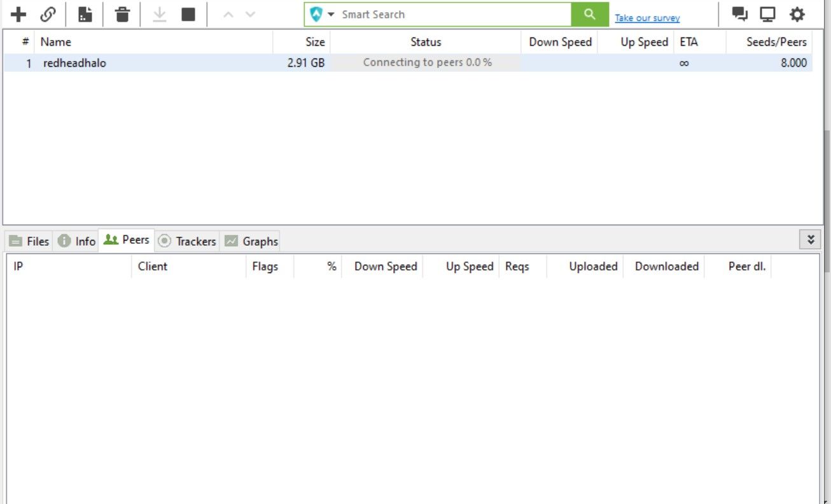831x504 pixels.
Task: Collapse the lower details panel
Action: (810, 239)
